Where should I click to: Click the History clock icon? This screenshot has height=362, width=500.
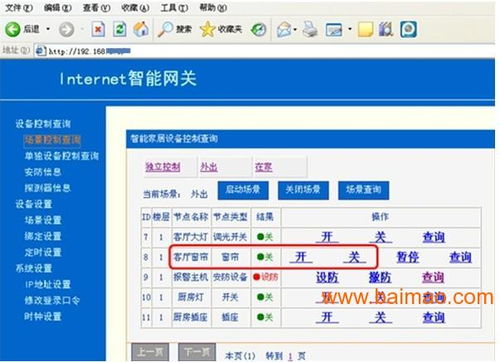click(x=258, y=30)
